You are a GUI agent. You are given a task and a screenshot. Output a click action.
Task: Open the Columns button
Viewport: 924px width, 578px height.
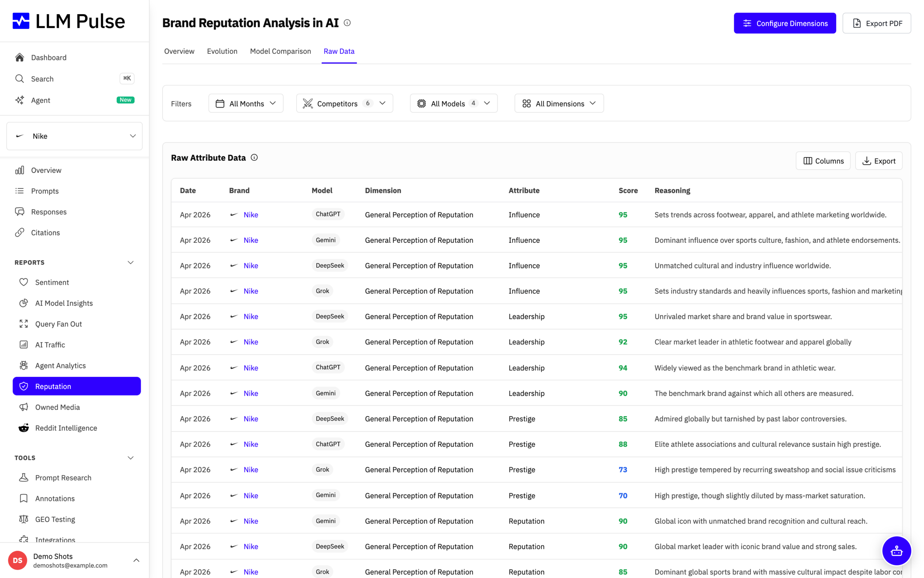pos(823,161)
